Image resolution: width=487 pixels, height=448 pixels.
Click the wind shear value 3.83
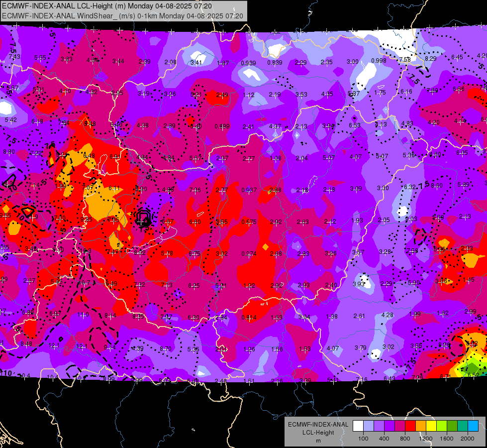pos(67,59)
